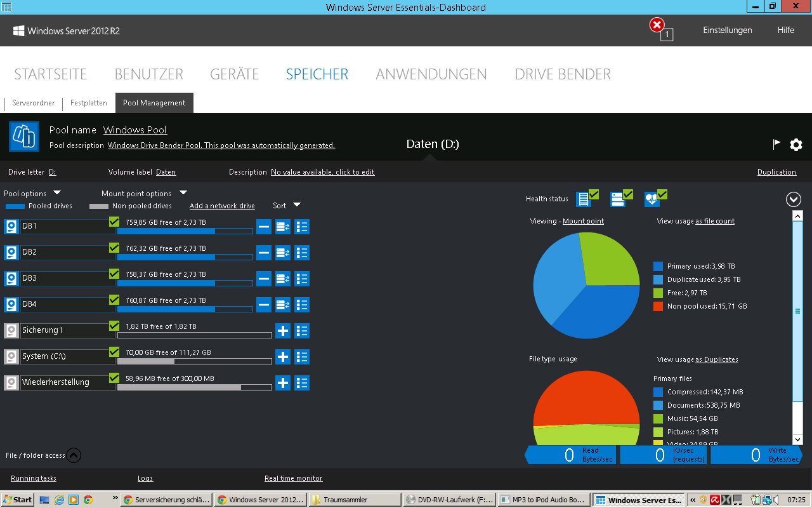Click the remove (minus) icon for DB3
812x508 pixels.
[264, 279]
